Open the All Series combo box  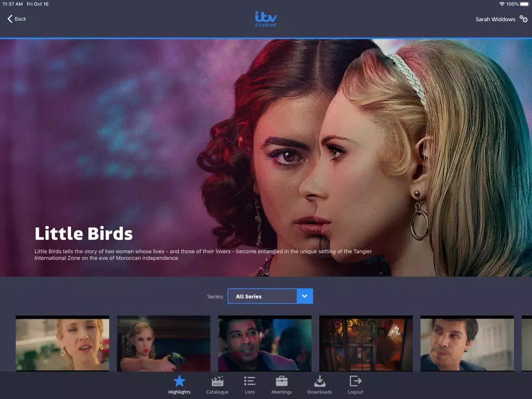pyautogui.click(x=270, y=296)
